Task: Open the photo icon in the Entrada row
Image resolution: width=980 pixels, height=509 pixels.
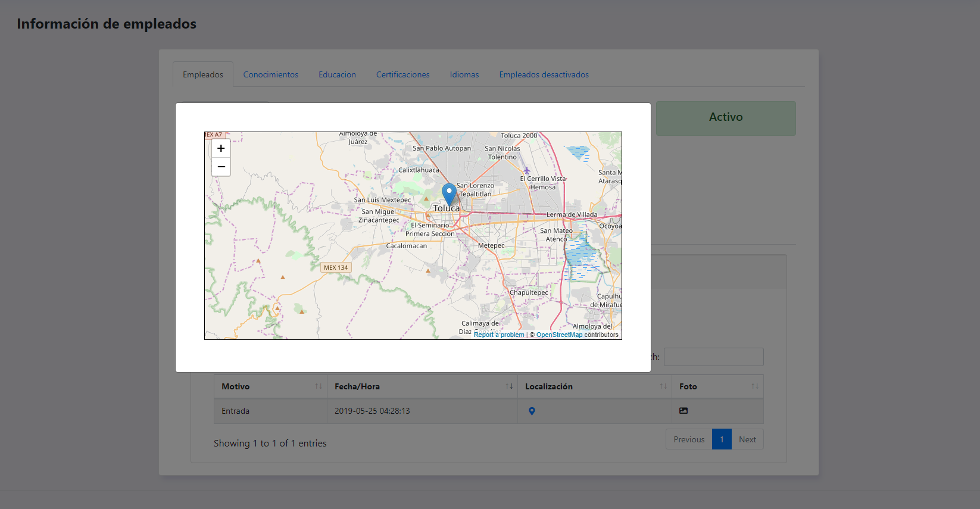Action: tap(683, 411)
